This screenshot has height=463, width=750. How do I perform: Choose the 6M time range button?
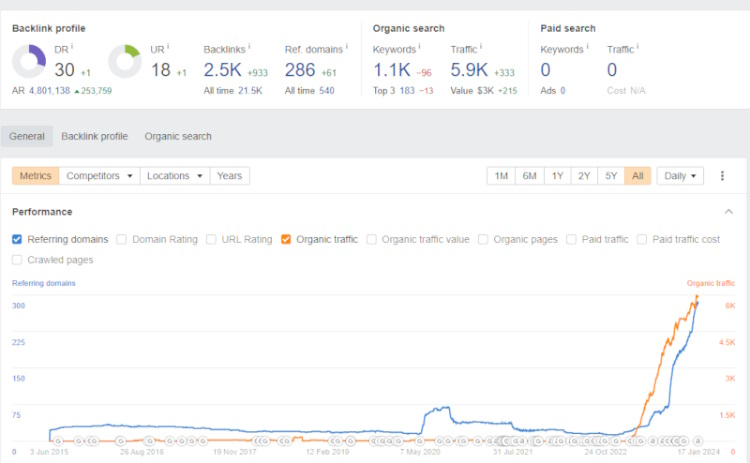[529, 176]
